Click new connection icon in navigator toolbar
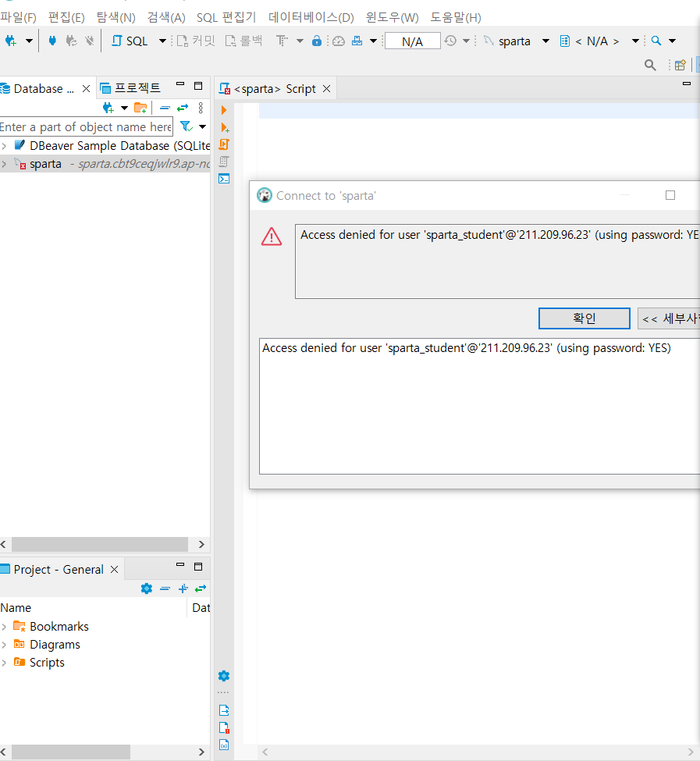This screenshot has width=700, height=761. pyautogui.click(x=108, y=108)
